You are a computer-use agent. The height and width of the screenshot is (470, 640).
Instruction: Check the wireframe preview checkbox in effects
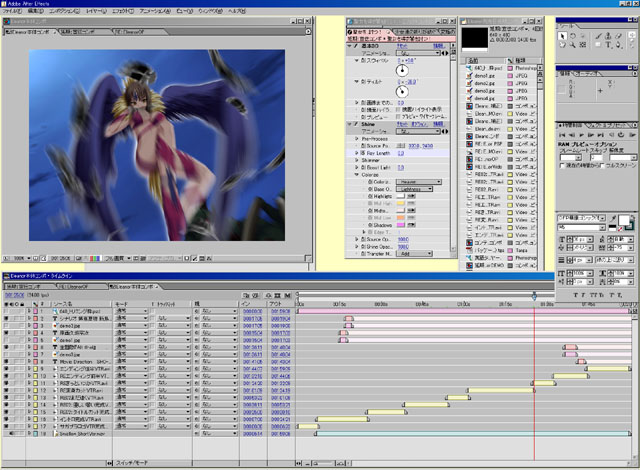point(398,117)
